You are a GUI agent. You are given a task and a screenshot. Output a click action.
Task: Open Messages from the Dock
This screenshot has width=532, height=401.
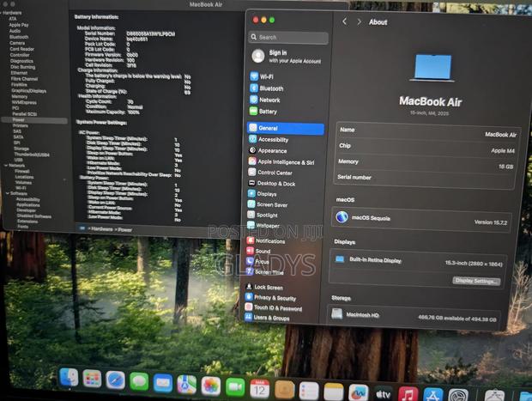(139, 381)
